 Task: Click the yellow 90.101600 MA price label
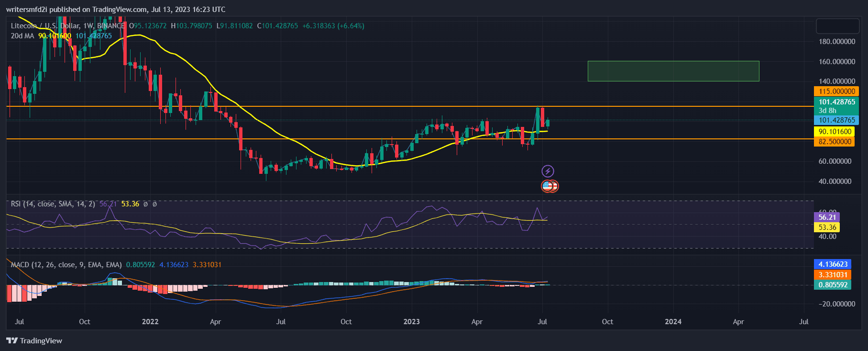point(835,132)
